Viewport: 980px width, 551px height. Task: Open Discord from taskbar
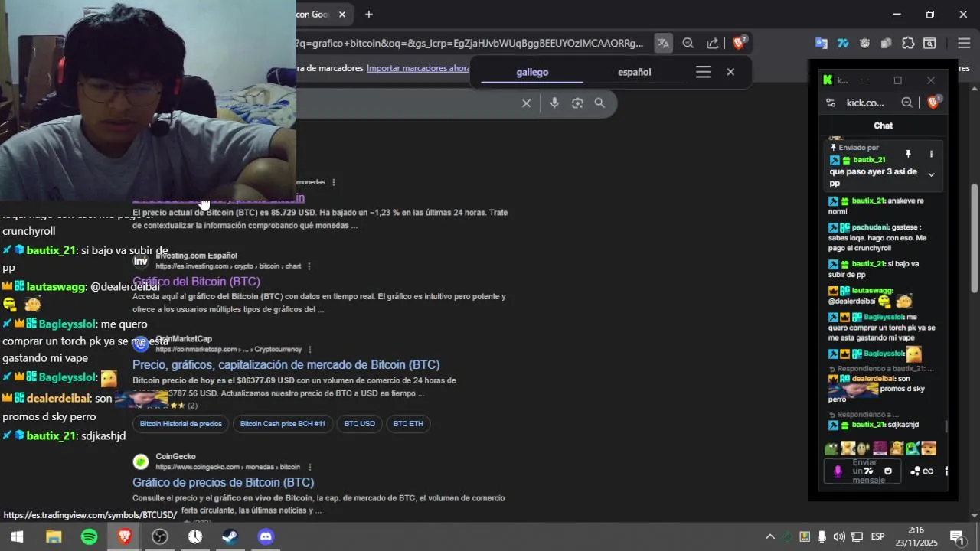[265, 536]
